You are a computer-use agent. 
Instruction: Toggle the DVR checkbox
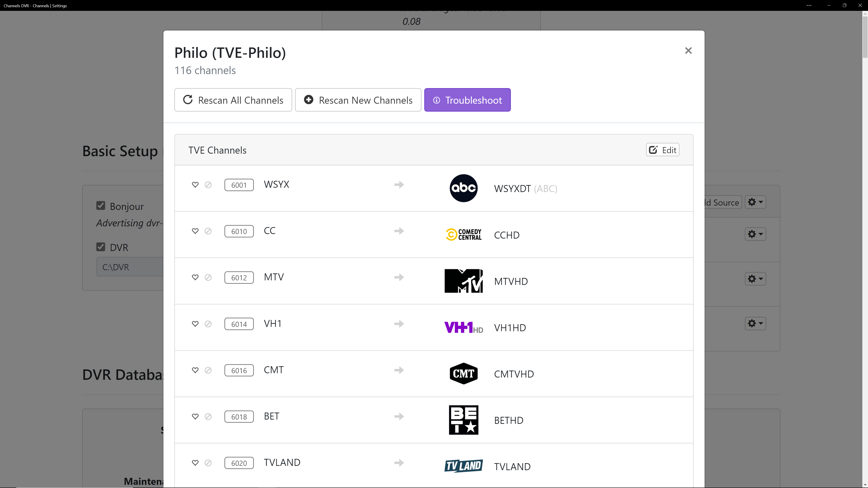(x=101, y=247)
